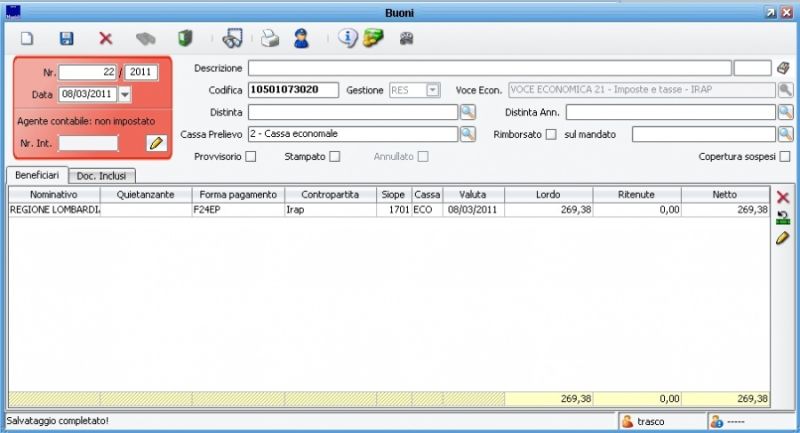Check the Rimborsato checkbox
This screenshot has height=433, width=800.
click(x=551, y=134)
